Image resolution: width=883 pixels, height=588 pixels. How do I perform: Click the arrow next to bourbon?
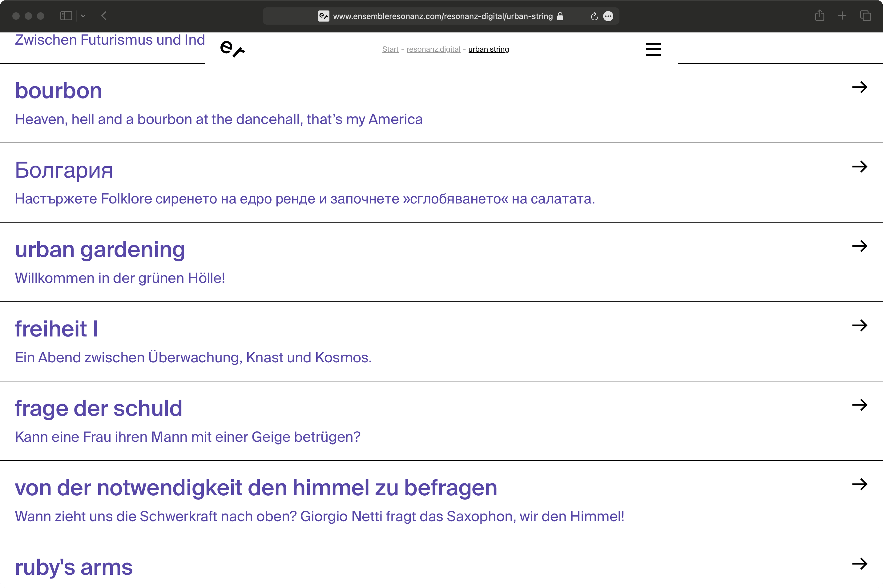click(859, 87)
